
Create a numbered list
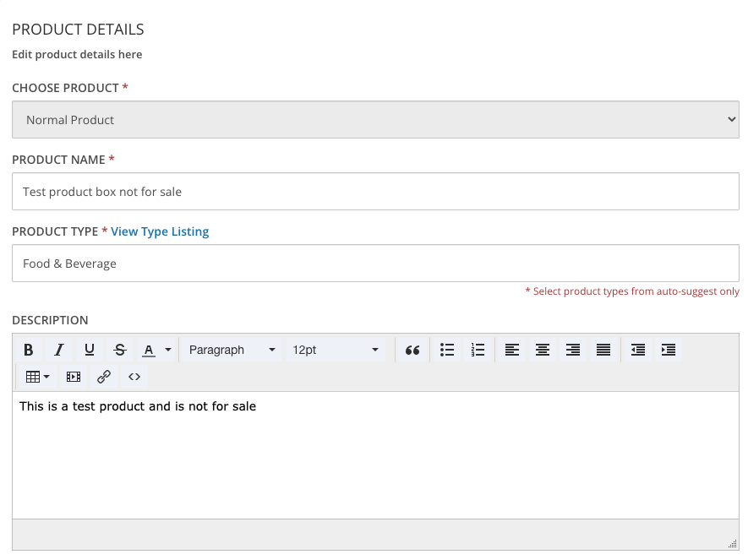pyautogui.click(x=478, y=350)
